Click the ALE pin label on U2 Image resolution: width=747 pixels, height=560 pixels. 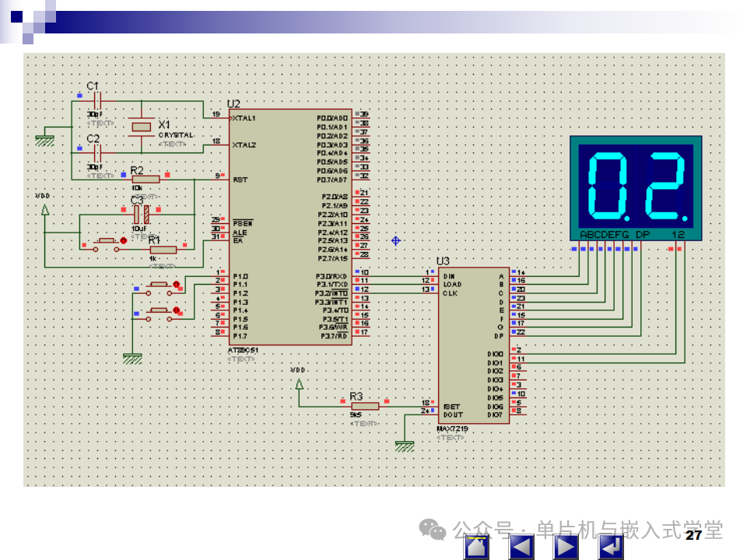(240, 233)
